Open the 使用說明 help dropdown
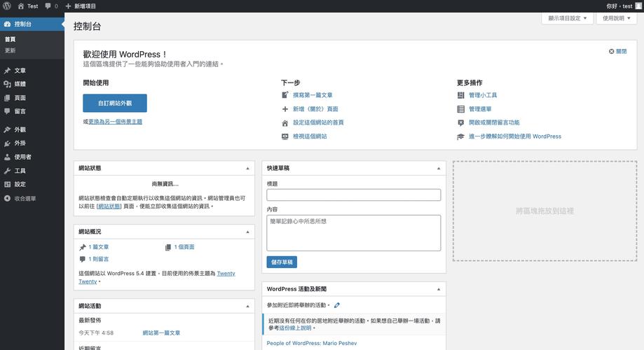The height and width of the screenshot is (350, 644). (616, 18)
